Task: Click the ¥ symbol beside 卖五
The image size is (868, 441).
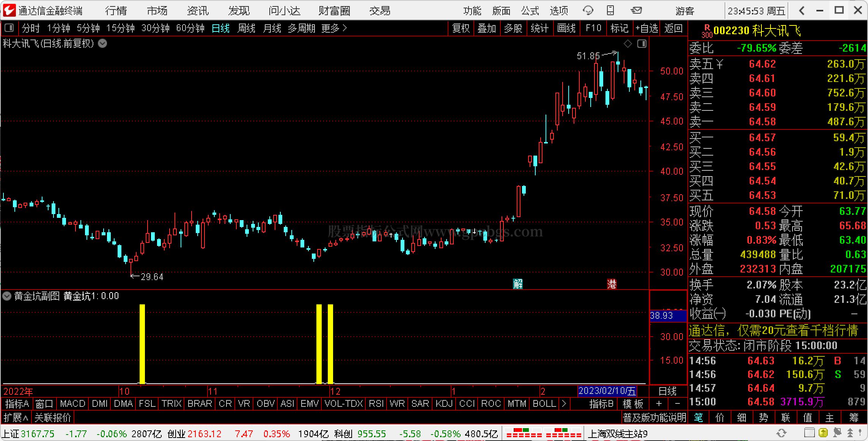Action: (x=720, y=64)
